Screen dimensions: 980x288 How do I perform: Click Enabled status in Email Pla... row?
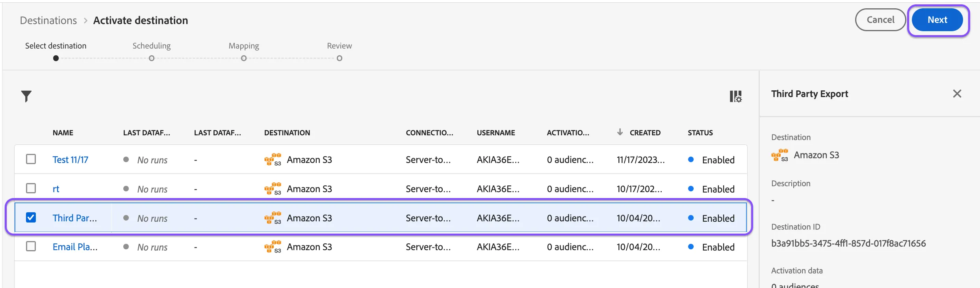(718, 247)
